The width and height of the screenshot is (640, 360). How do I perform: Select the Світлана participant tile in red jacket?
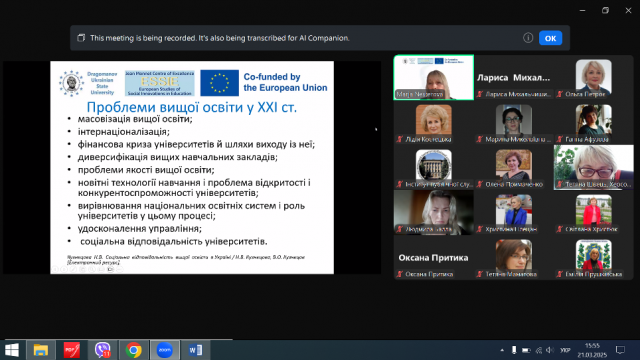(x=593, y=212)
